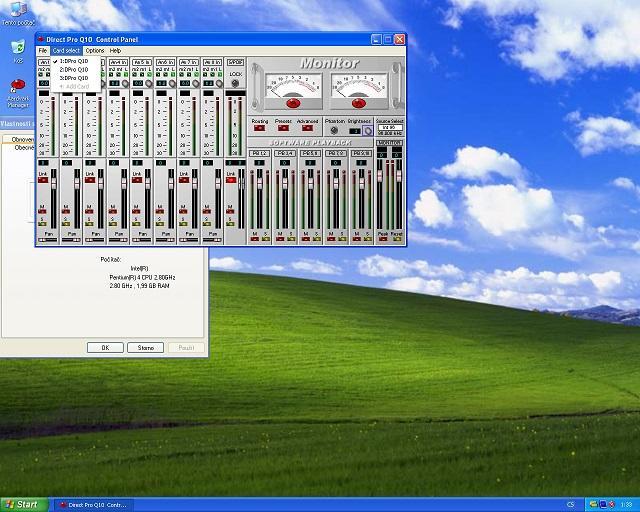Select card 1:DPro Q10
The image size is (640, 512).
(x=74, y=61)
